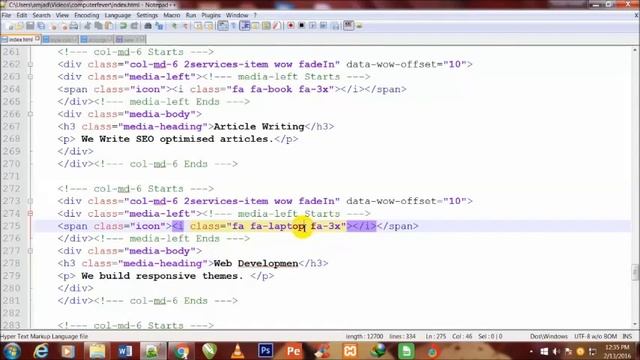Click the Synchronize Horizontal Scrolling icon

coord(209,26)
